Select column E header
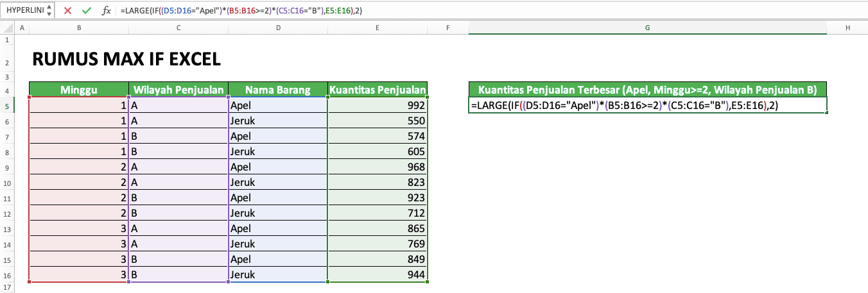The height and width of the screenshot is (293, 868). pos(378,28)
